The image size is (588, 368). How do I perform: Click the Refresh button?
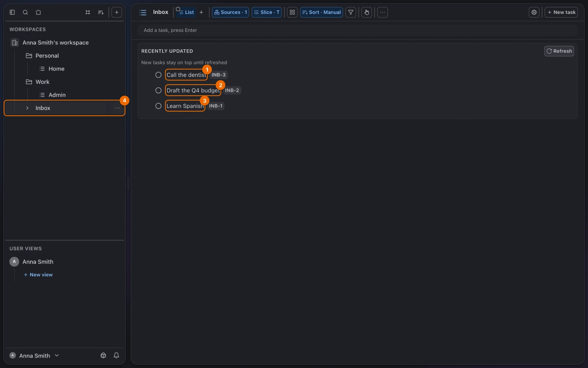click(x=559, y=51)
